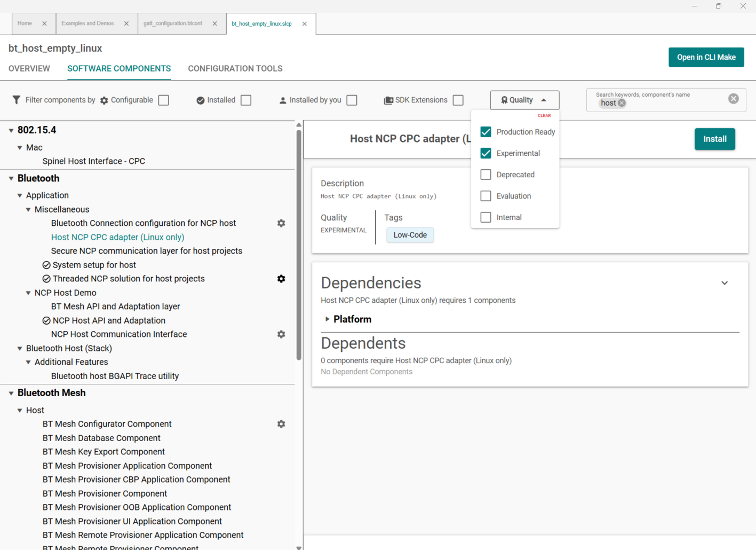Open settings gear for Bluetooth Connection configuration
Screen dimensions: 756x550
281,223
